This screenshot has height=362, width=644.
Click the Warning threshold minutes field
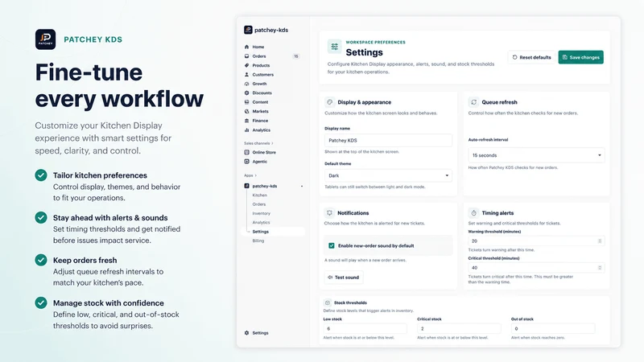click(536, 241)
